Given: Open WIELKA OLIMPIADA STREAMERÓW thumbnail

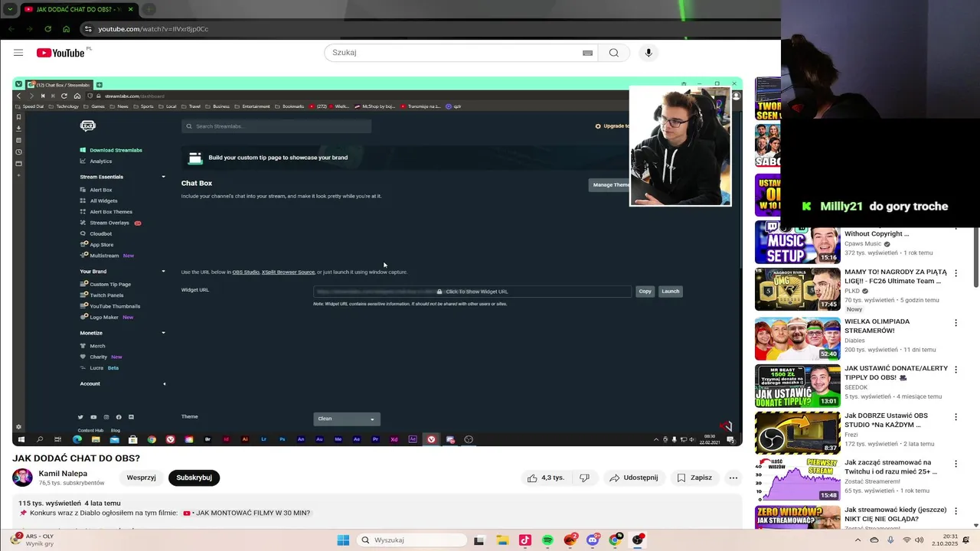Looking at the screenshot, I should coord(797,337).
